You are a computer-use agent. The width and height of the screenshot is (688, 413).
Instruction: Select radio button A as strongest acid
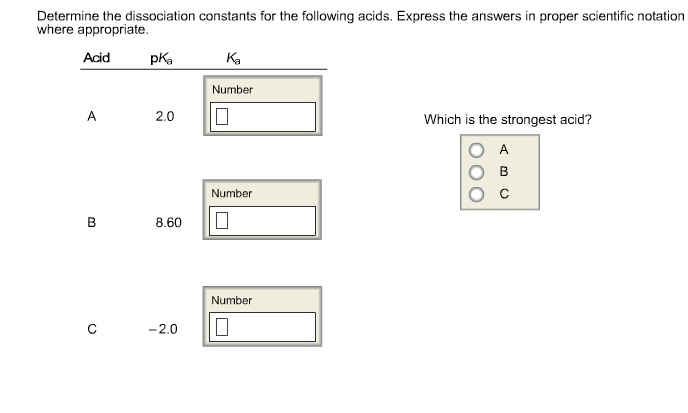(x=477, y=152)
